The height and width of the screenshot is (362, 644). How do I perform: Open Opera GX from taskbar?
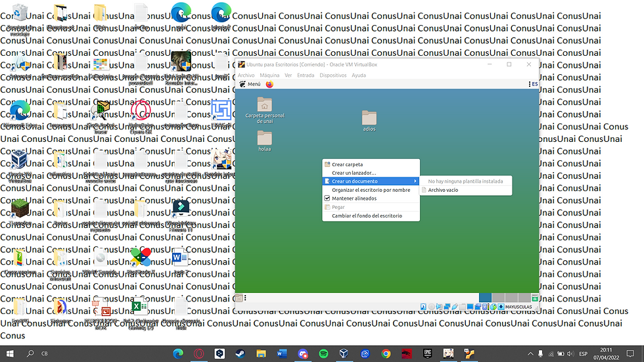coord(198,353)
